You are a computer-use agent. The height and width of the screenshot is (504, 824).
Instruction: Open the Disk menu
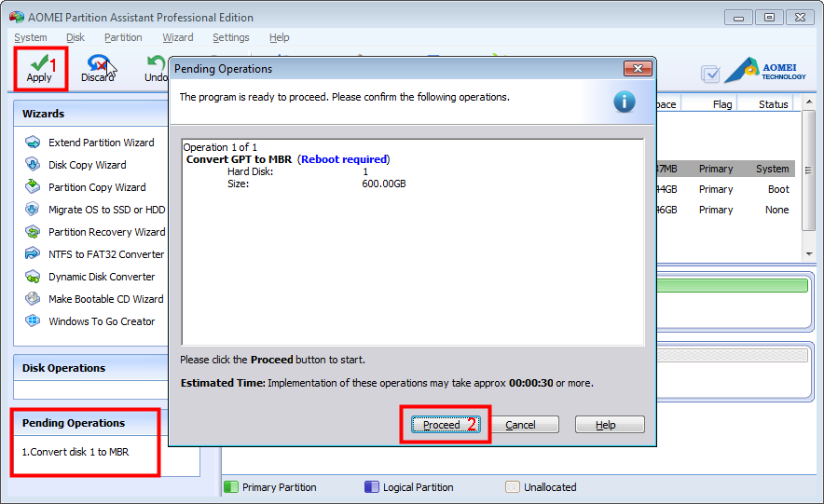(x=76, y=37)
